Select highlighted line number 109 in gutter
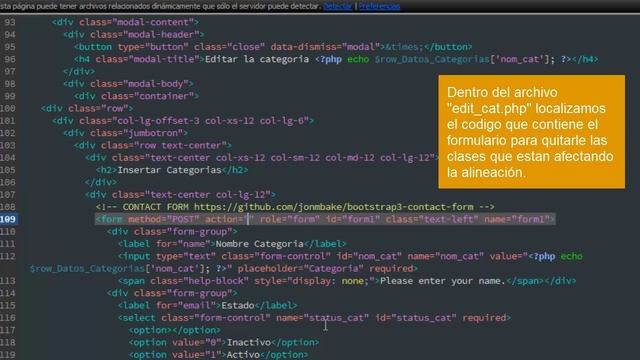The height and width of the screenshot is (360, 640). 8,219
